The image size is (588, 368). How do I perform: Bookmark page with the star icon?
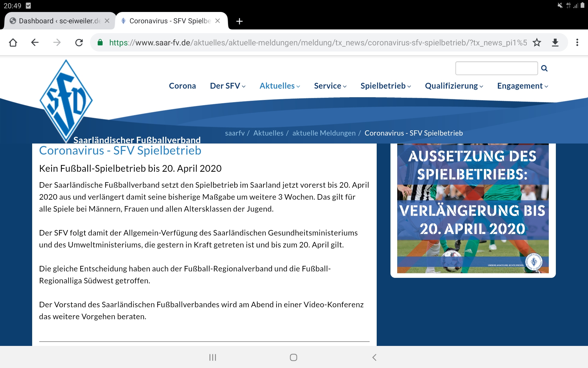pos(537,42)
